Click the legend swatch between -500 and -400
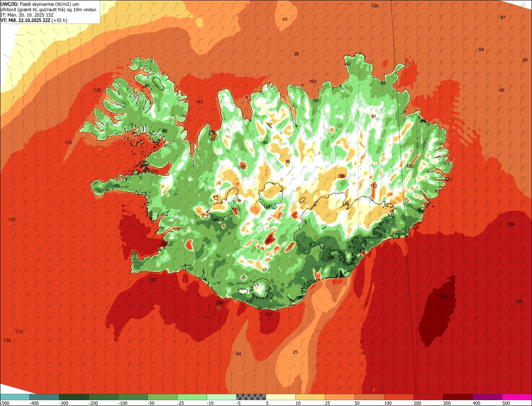This screenshot has height=406, width=532. point(15,397)
